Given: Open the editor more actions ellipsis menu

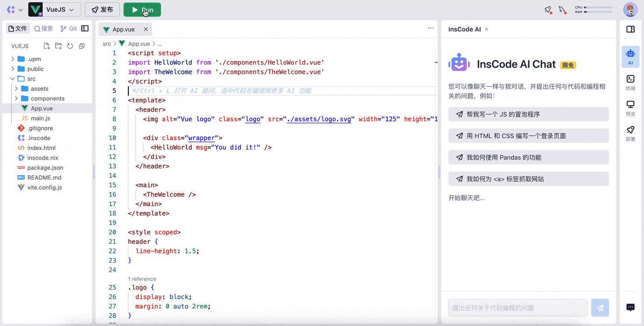Looking at the screenshot, I should [431, 28].
